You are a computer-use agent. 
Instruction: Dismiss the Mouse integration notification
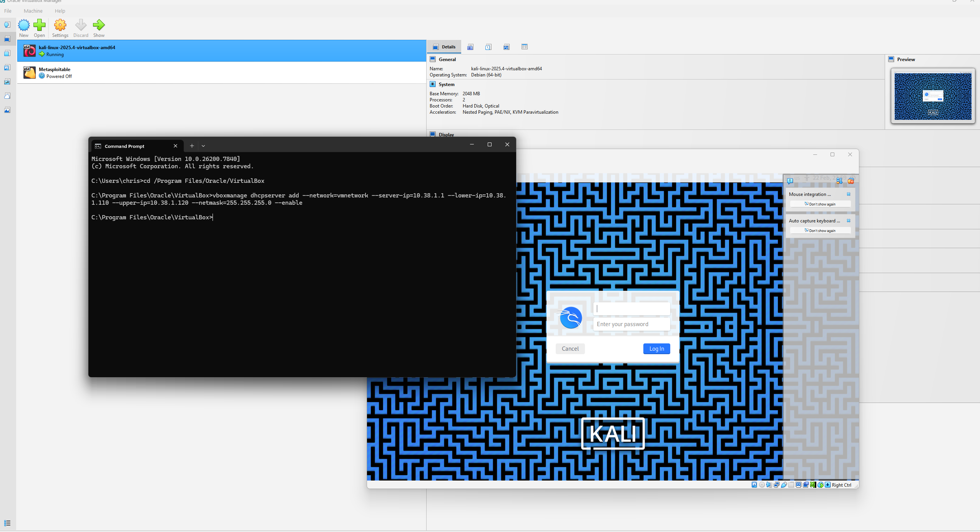click(x=849, y=194)
